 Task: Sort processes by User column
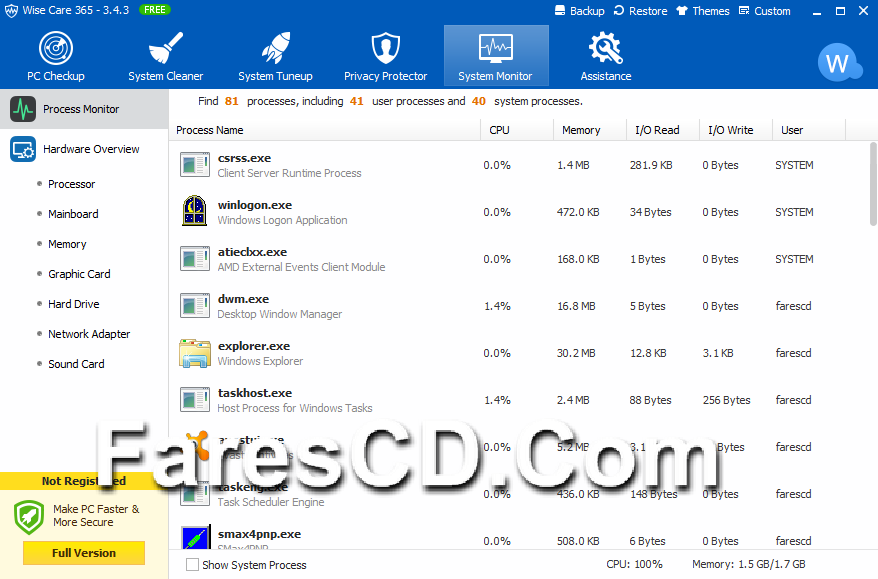809,130
